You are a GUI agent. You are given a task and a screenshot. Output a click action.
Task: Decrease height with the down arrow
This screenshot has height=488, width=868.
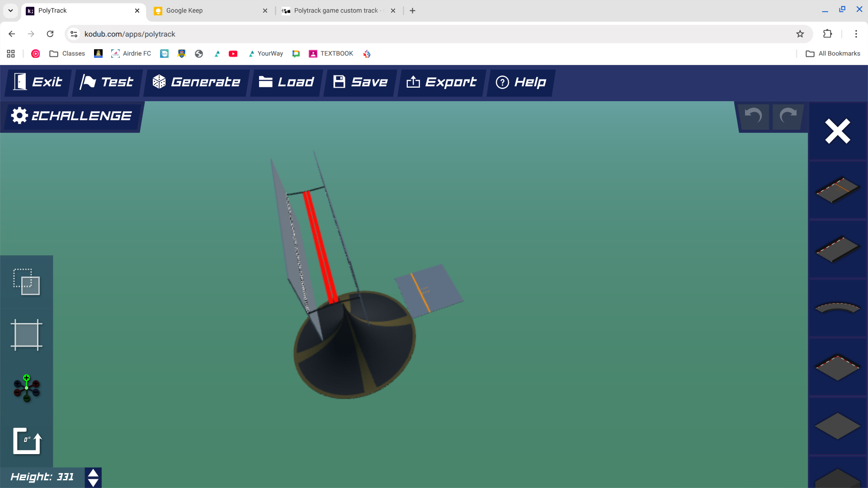(93, 483)
